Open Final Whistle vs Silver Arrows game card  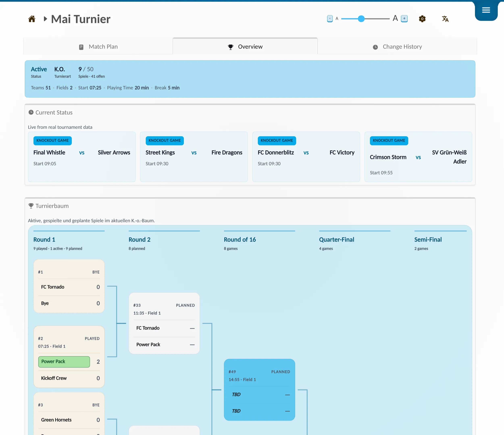tap(82, 157)
